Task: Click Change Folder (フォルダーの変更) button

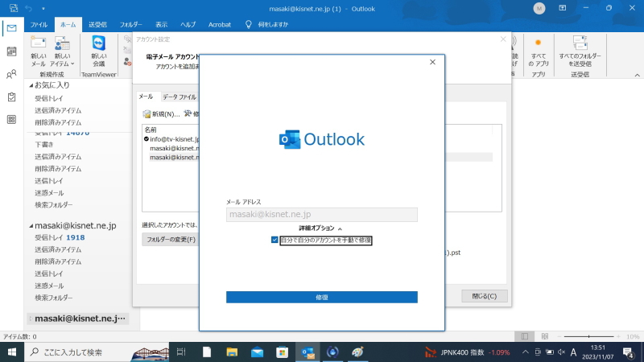Action: tap(171, 239)
